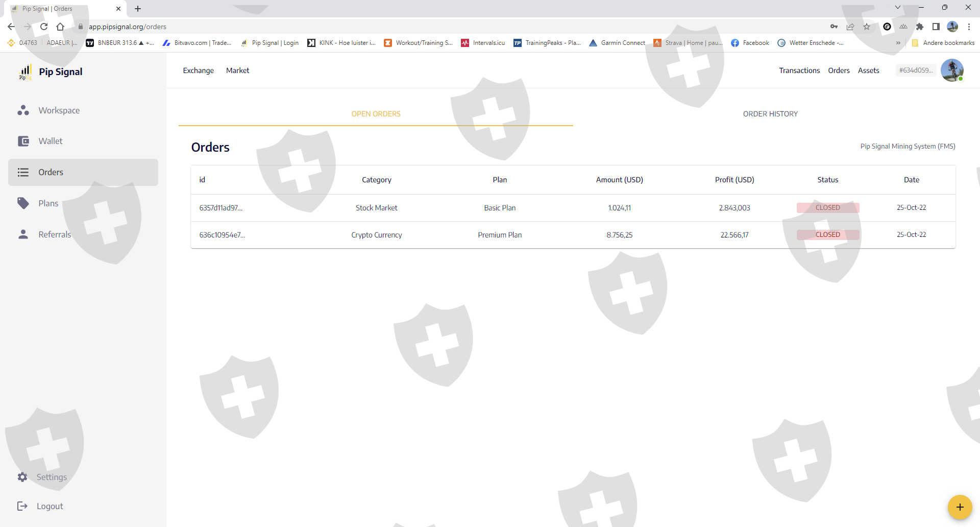Image resolution: width=980 pixels, height=527 pixels.
Task: Open the Pip Signal Login bookmark
Action: pyautogui.click(x=270, y=43)
